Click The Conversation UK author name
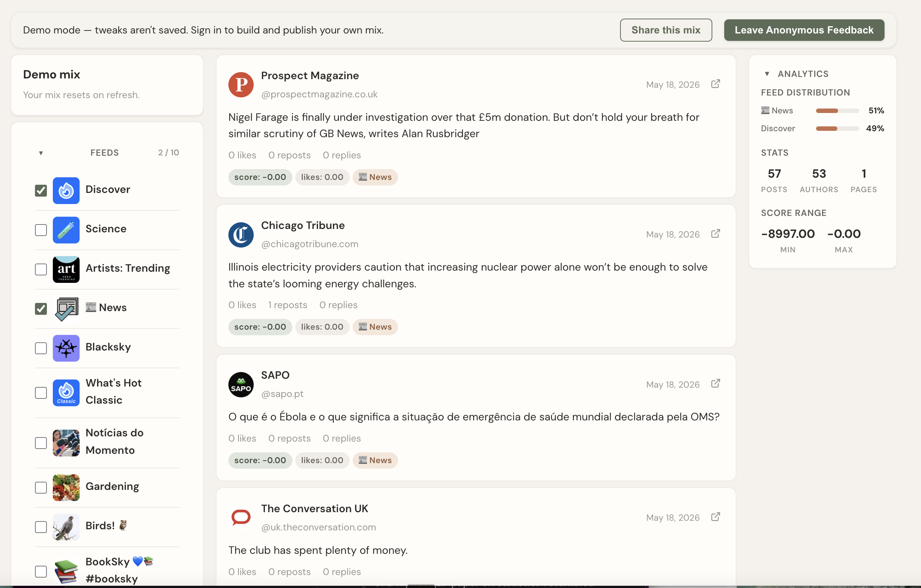Screen dimensions: 921x588 pos(314,508)
